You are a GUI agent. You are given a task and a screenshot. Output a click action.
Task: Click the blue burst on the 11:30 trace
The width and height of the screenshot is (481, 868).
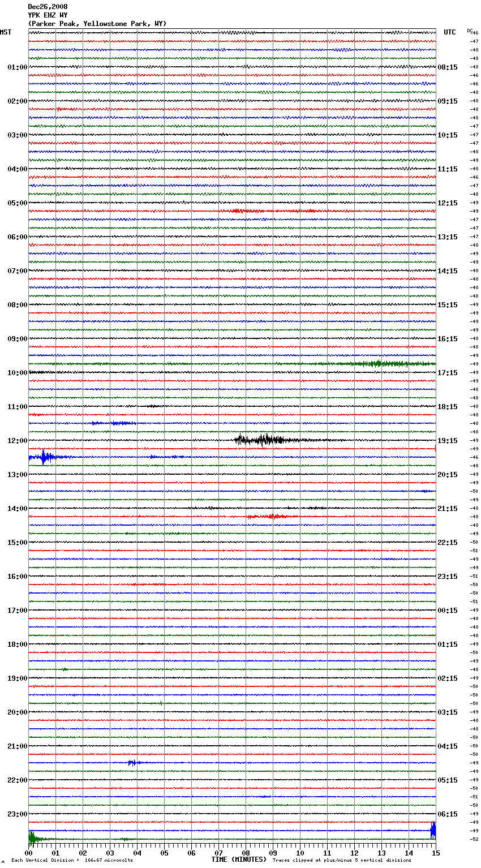114,423
